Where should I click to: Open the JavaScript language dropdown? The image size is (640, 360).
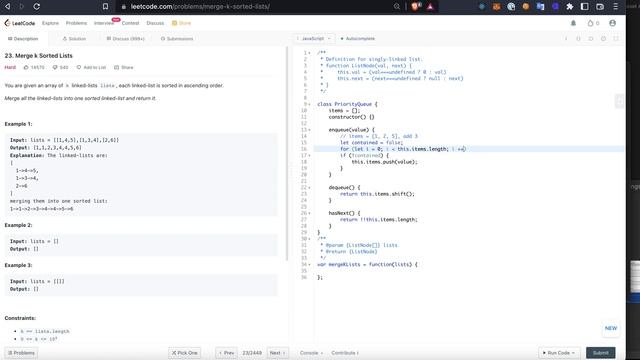(x=315, y=39)
